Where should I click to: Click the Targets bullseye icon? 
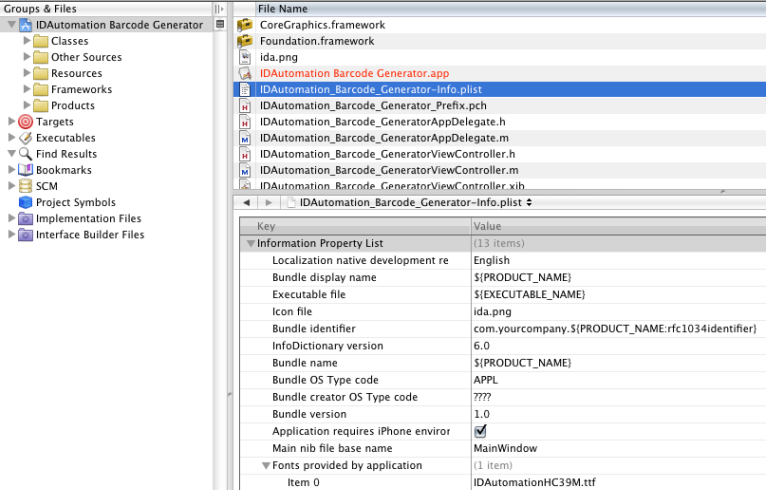25,122
